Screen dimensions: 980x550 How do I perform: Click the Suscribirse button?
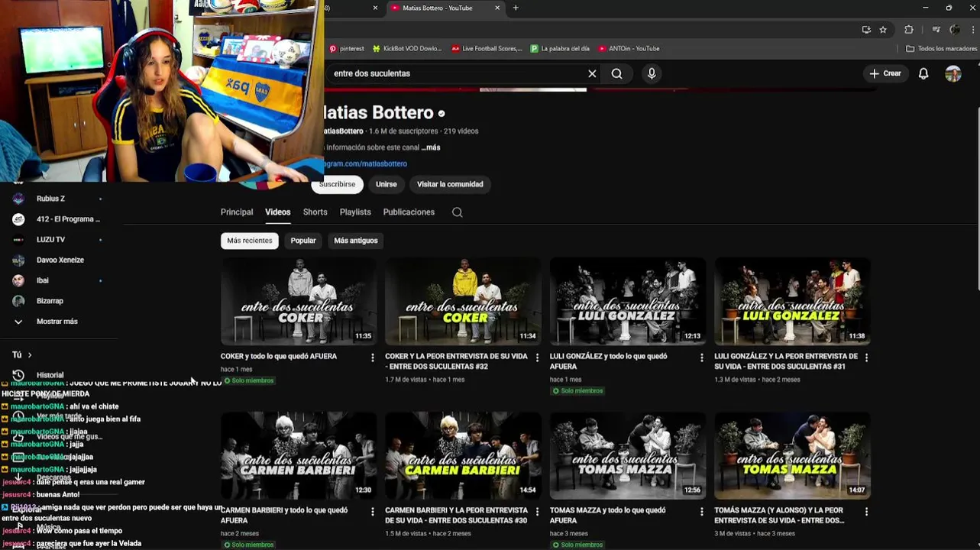tap(337, 184)
